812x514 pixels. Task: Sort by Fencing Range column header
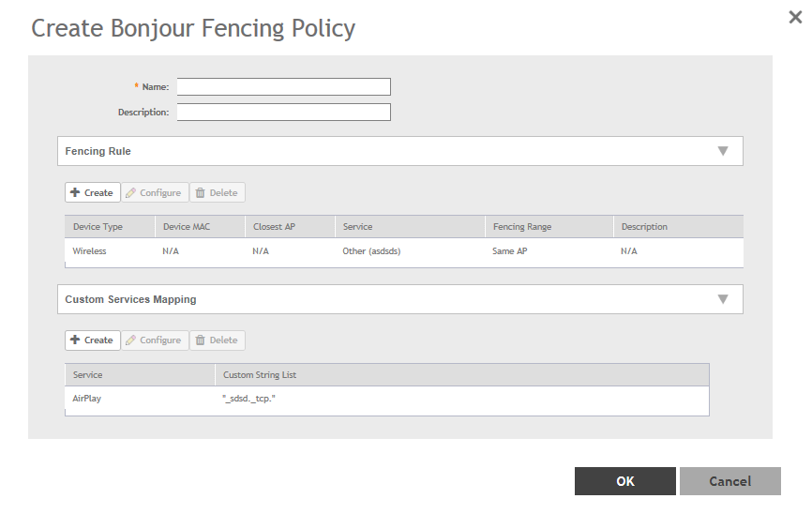(x=521, y=227)
